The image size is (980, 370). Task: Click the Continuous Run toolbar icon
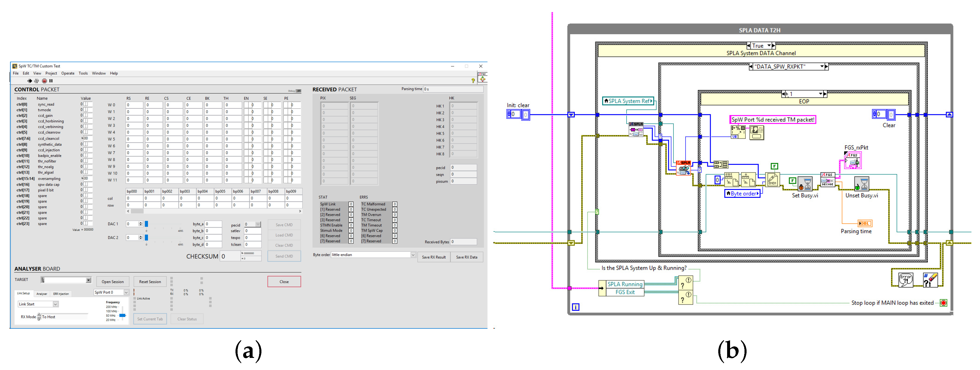click(x=37, y=81)
